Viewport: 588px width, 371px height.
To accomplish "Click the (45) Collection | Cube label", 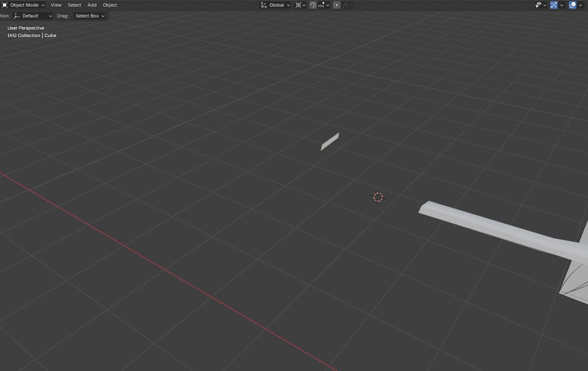I will [32, 35].
